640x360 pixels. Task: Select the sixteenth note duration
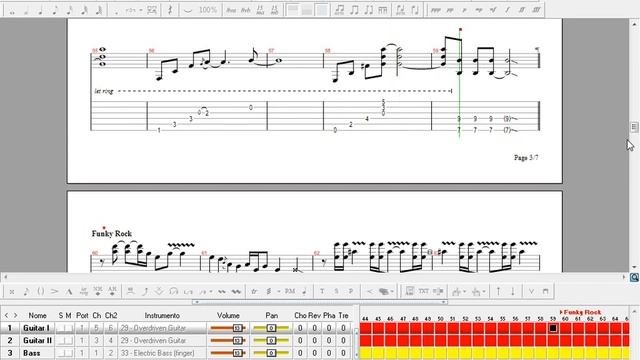click(69, 10)
